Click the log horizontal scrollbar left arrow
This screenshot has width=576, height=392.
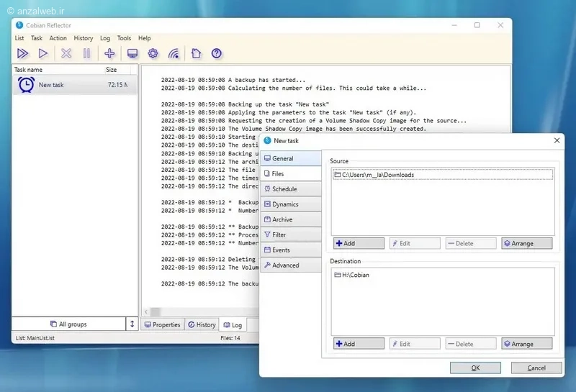(146, 312)
